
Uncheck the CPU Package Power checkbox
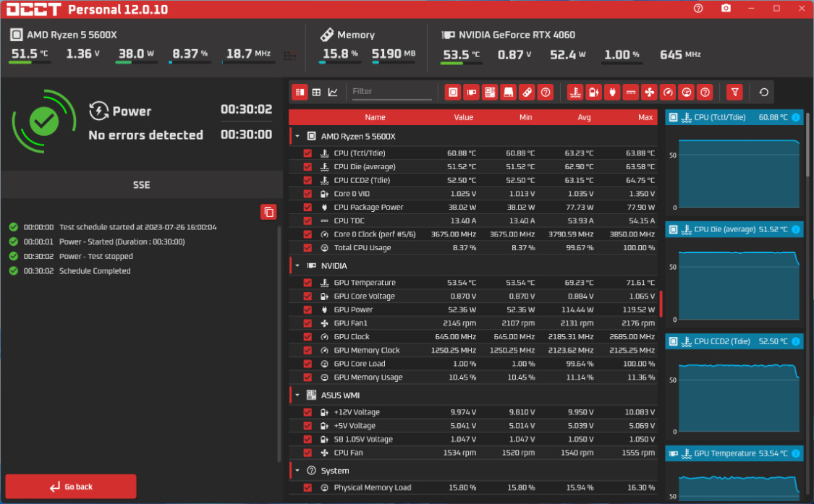point(308,207)
